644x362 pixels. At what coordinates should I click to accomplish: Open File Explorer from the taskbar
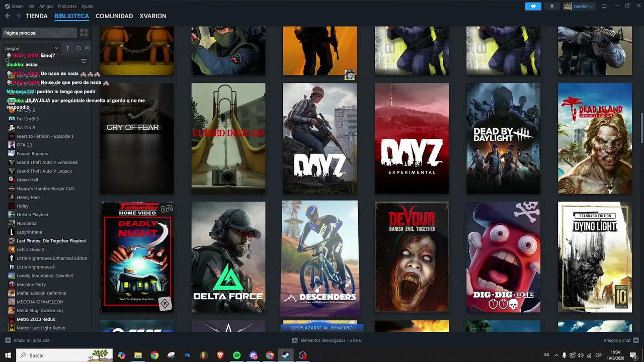coord(138,355)
